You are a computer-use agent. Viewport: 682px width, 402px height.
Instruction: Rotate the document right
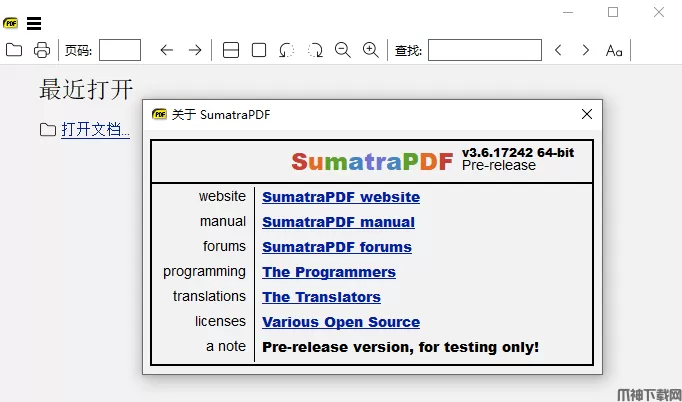point(315,50)
